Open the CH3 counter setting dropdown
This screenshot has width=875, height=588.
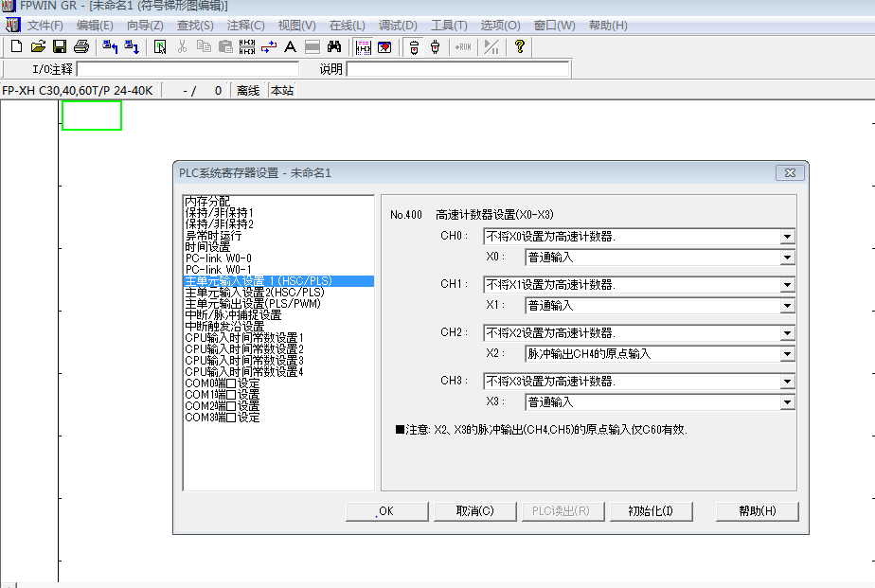pyautogui.click(x=787, y=382)
